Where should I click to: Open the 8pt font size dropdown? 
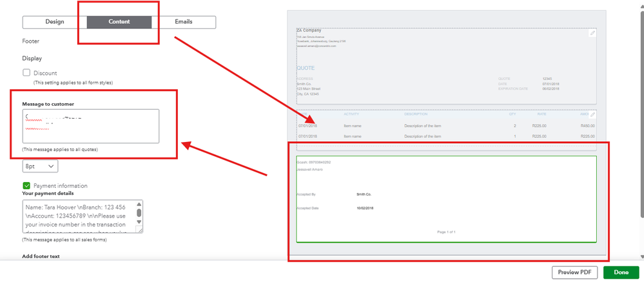point(40,166)
